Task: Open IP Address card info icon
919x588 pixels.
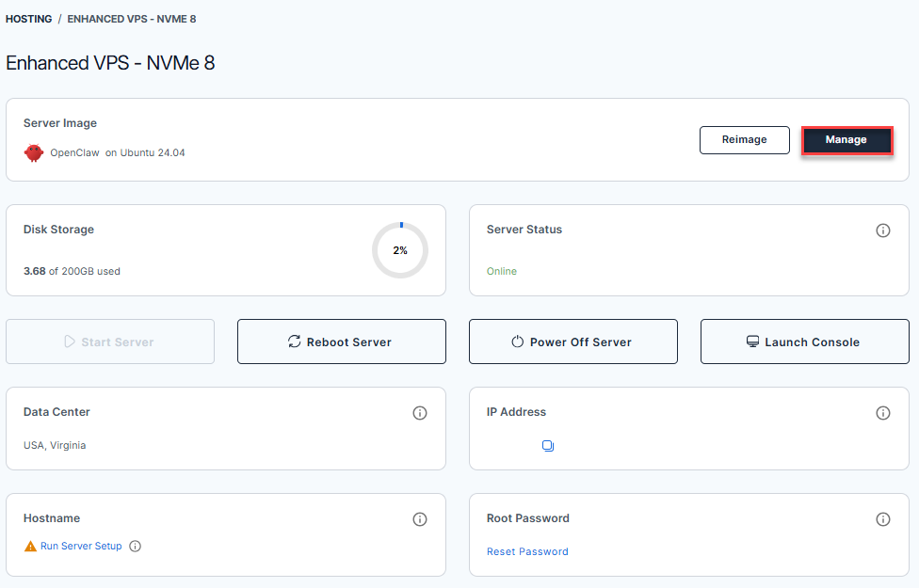Action: (x=882, y=413)
